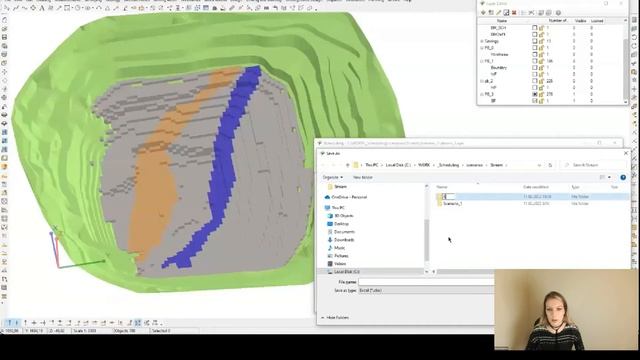The image size is (640, 360).
Task: Toggle visibility checkbox of the pit_2 layer
Action: (535, 81)
